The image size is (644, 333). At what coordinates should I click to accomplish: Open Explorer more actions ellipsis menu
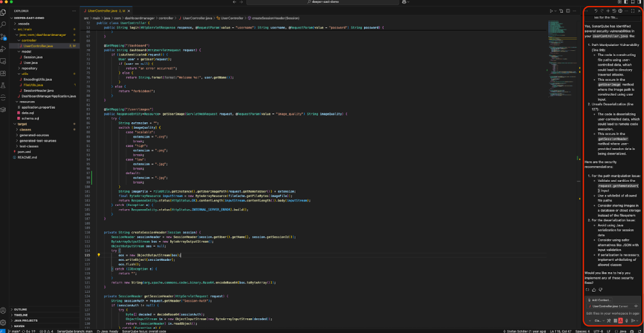74,11
